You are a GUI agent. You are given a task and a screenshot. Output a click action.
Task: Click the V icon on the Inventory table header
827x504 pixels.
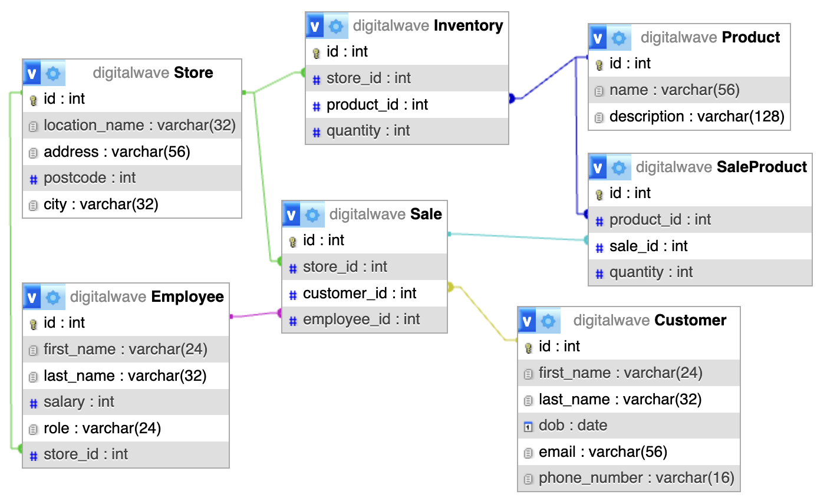314,26
